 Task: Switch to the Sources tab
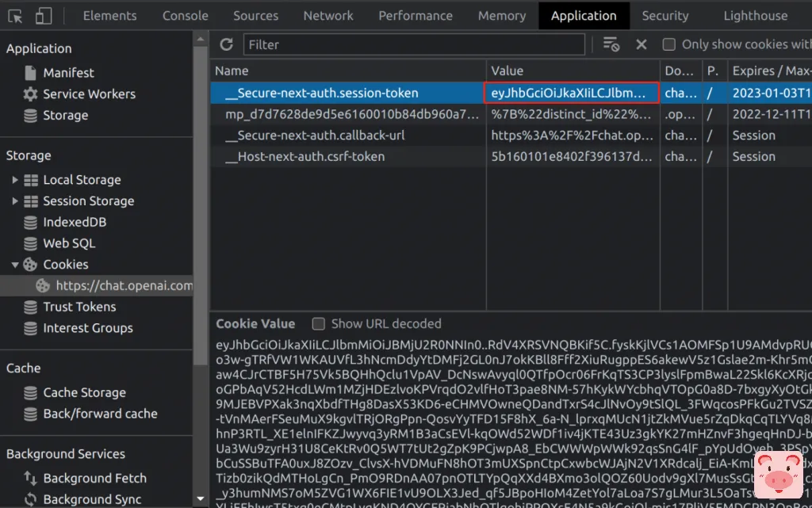(x=256, y=16)
